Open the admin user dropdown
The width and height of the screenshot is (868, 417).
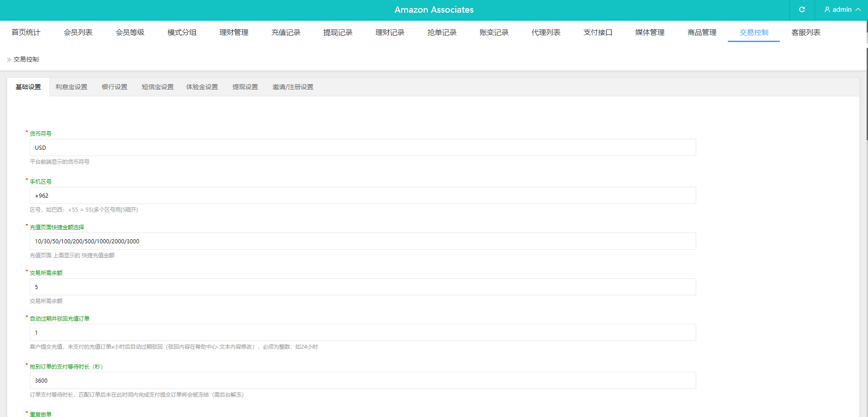coord(842,9)
